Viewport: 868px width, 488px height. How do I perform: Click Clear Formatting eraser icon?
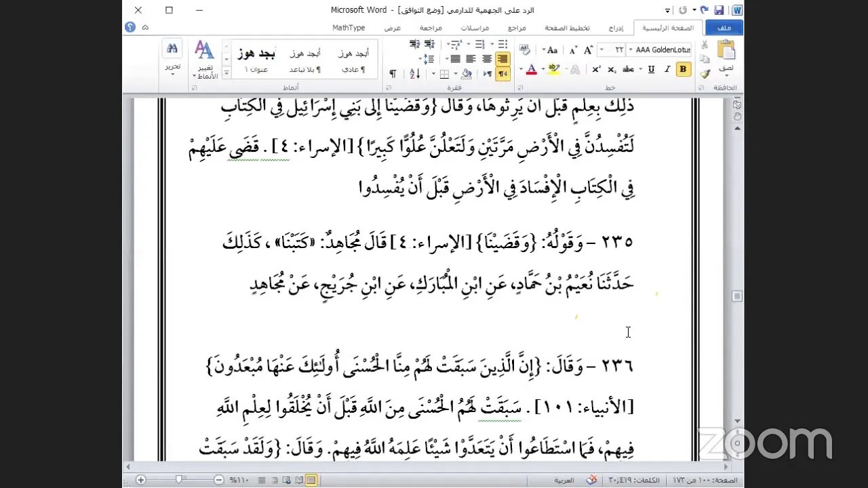point(525,49)
